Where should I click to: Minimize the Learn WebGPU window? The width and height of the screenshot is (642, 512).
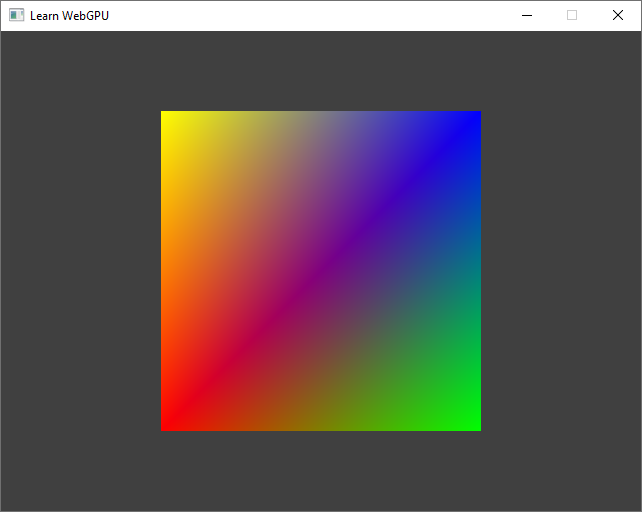coord(527,16)
